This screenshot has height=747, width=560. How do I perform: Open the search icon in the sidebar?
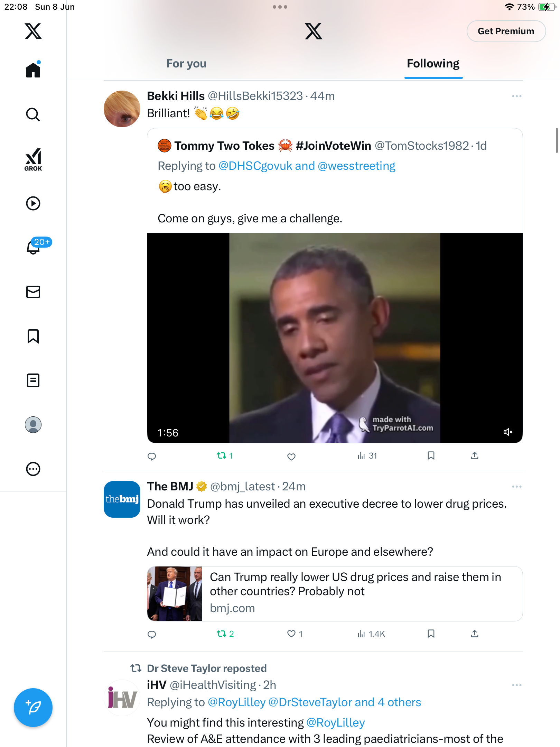(x=33, y=114)
